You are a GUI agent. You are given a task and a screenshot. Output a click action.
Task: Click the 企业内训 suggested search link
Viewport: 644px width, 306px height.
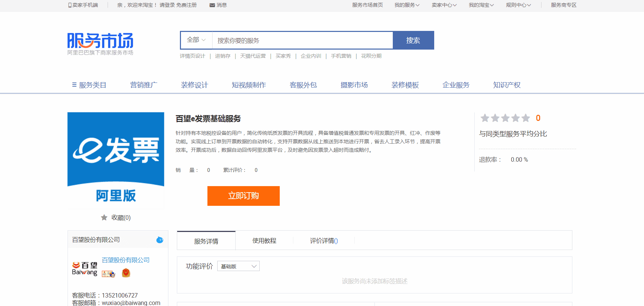tap(311, 56)
